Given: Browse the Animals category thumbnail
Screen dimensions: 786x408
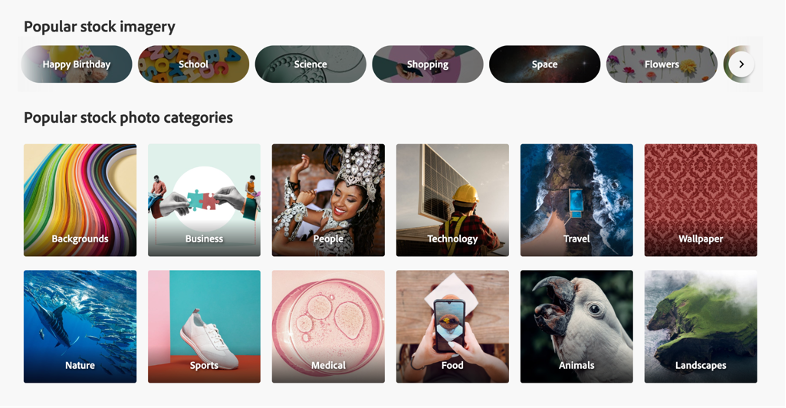Looking at the screenshot, I should coord(576,327).
